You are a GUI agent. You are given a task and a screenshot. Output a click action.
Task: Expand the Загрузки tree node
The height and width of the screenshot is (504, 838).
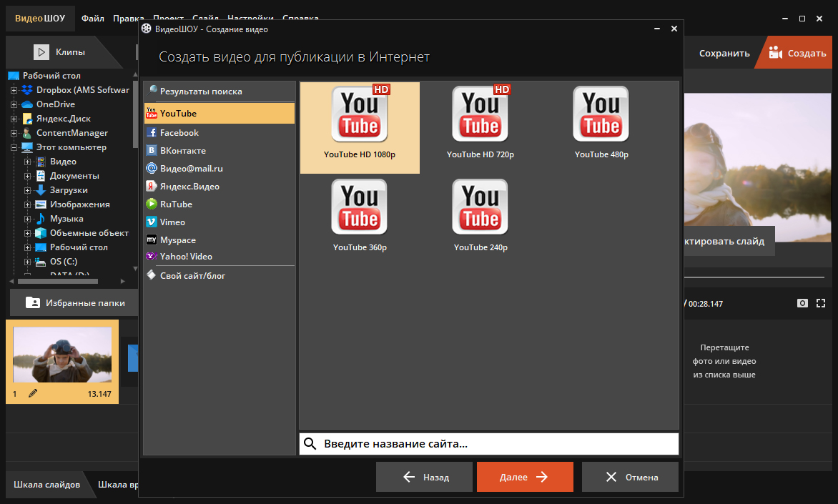(x=27, y=190)
